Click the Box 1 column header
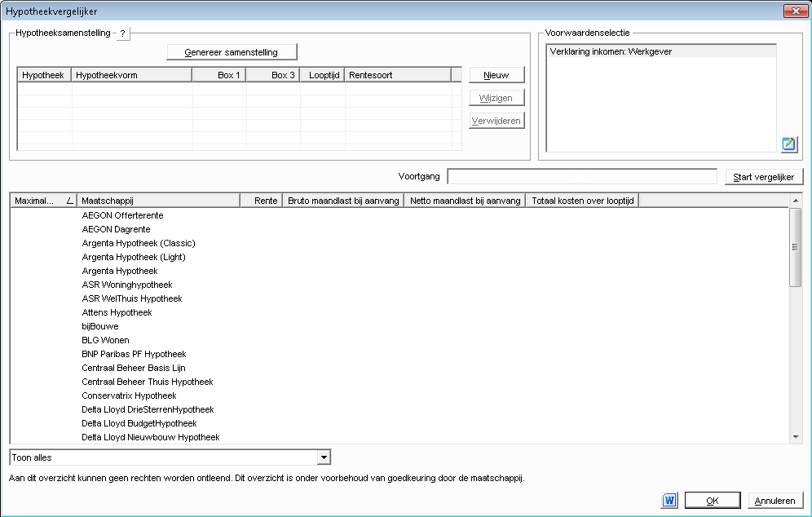812x517 pixels. pos(219,75)
